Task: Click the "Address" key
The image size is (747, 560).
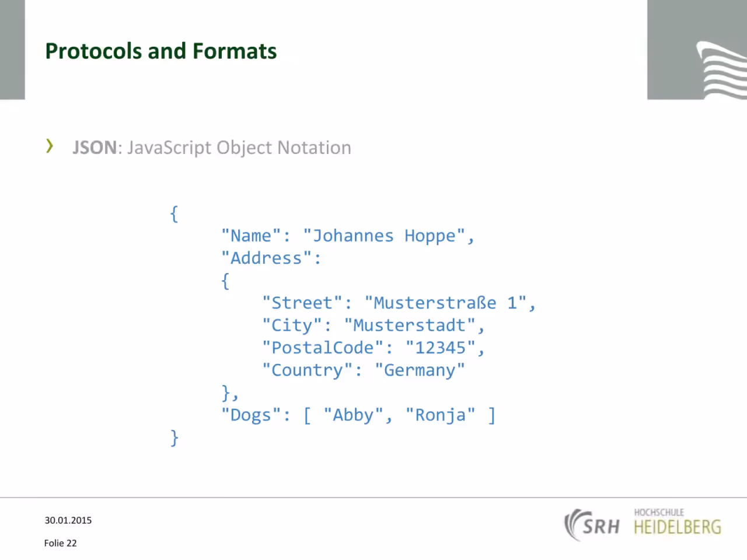Action: pyautogui.click(x=267, y=258)
